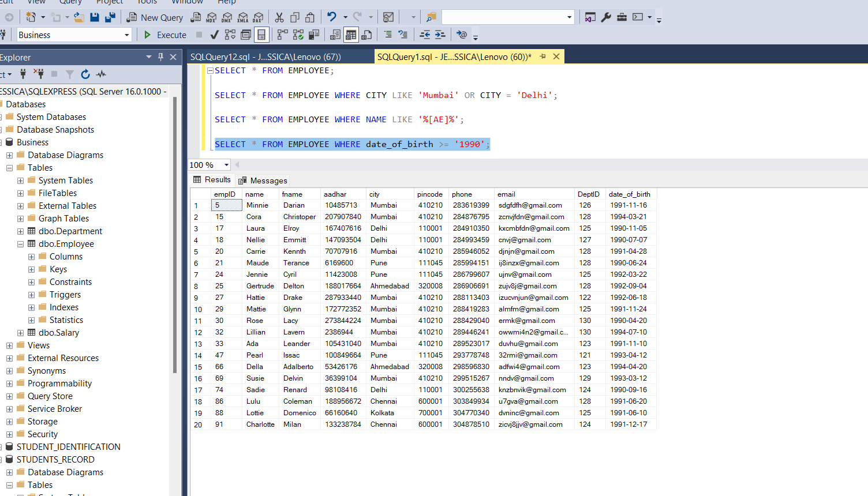
Task: Click the Parse checkmark icon
Action: tap(214, 35)
